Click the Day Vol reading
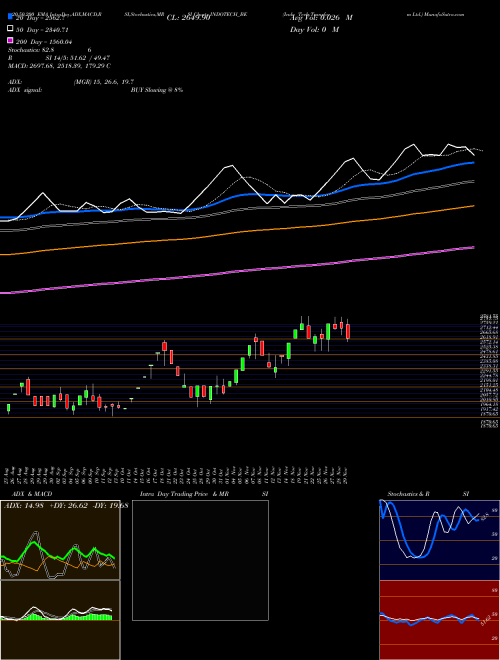Image resolution: width=500 pixels, height=660 pixels. click(x=314, y=29)
